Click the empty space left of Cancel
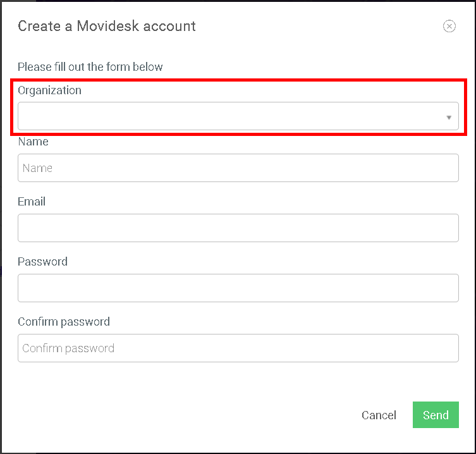The image size is (476, 454). click(x=188, y=415)
